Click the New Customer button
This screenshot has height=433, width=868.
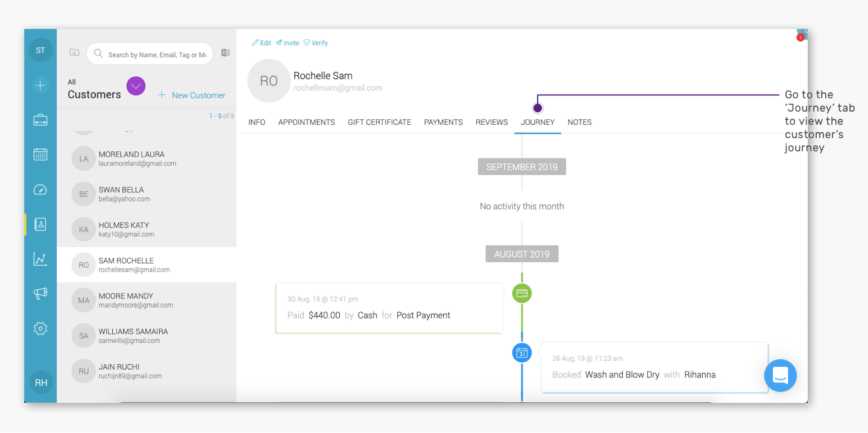[192, 95]
